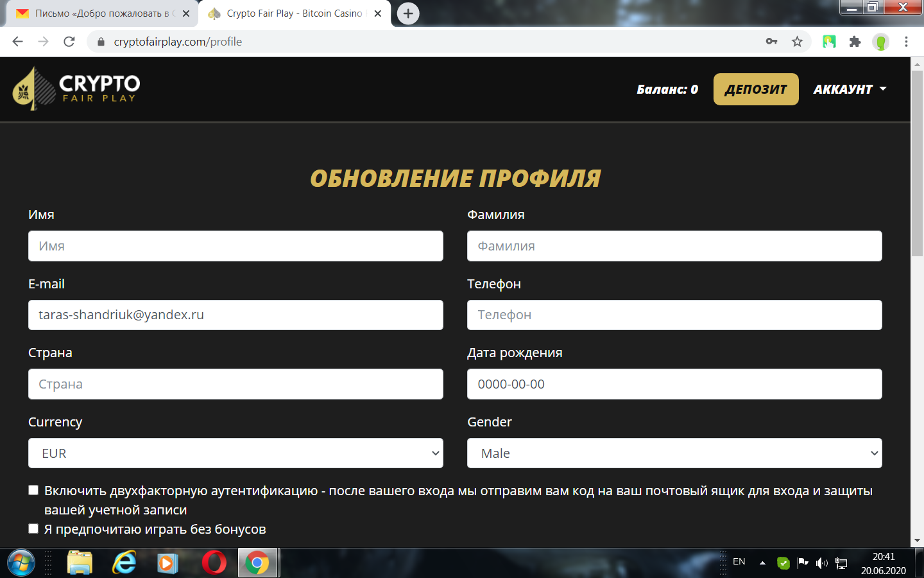Click the E-mail input field
Viewport: 924px width, 578px height.
[235, 315]
